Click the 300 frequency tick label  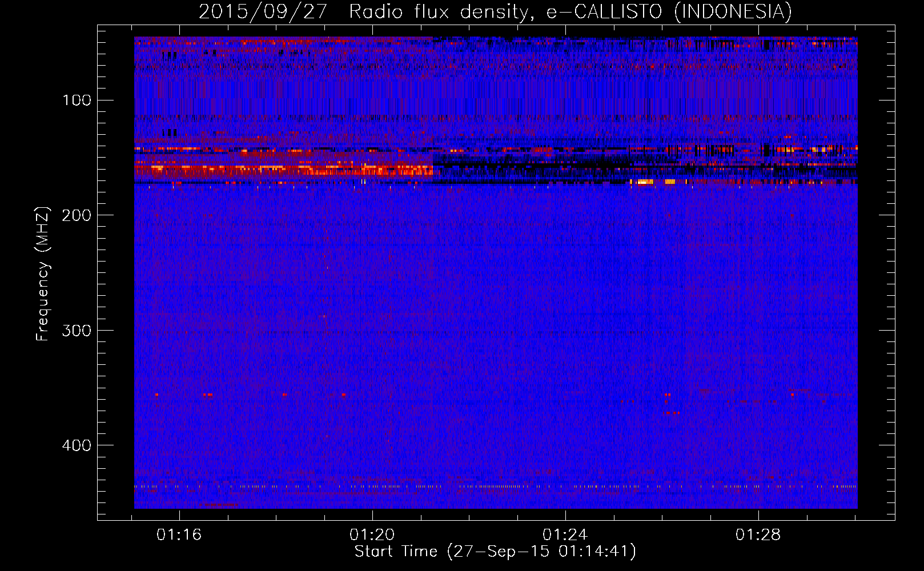(x=77, y=331)
